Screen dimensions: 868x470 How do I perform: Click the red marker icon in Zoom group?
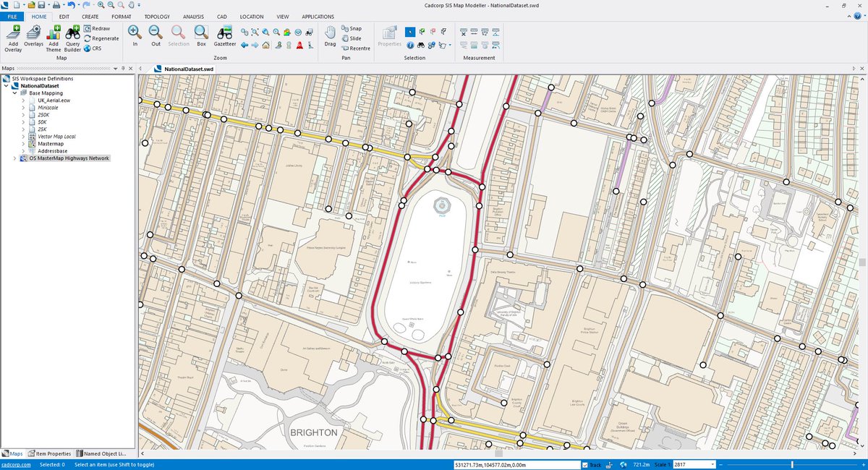[299, 45]
